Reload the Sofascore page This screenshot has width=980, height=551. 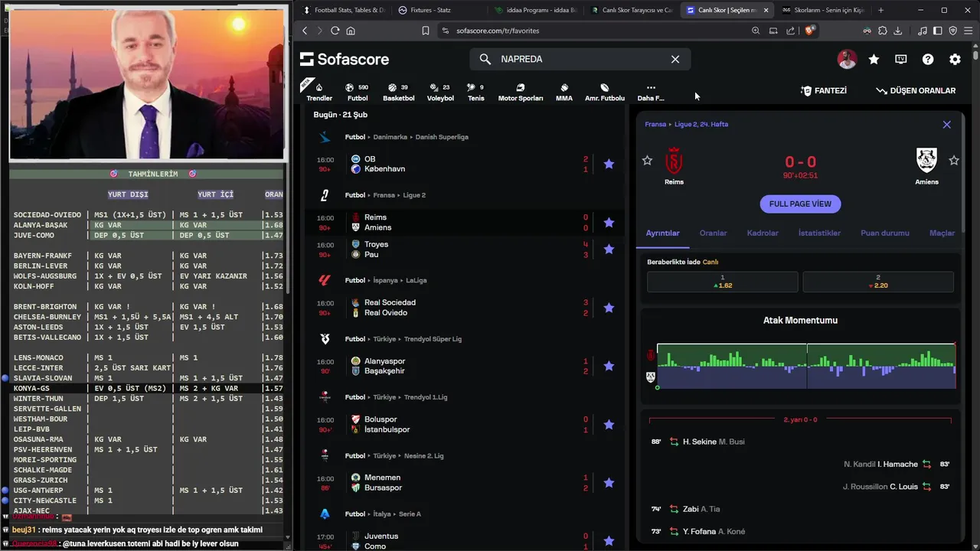pyautogui.click(x=335, y=31)
